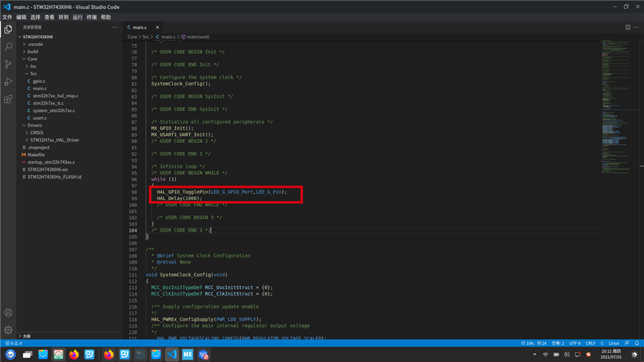This screenshot has width=644, height=362.
Task: Open the 查看 (View) menu
Action: point(49,17)
